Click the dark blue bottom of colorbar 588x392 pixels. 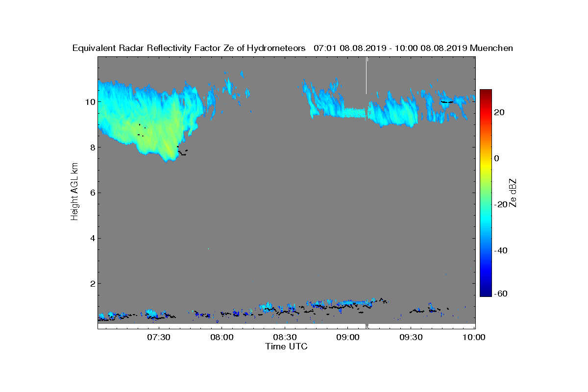point(486,293)
